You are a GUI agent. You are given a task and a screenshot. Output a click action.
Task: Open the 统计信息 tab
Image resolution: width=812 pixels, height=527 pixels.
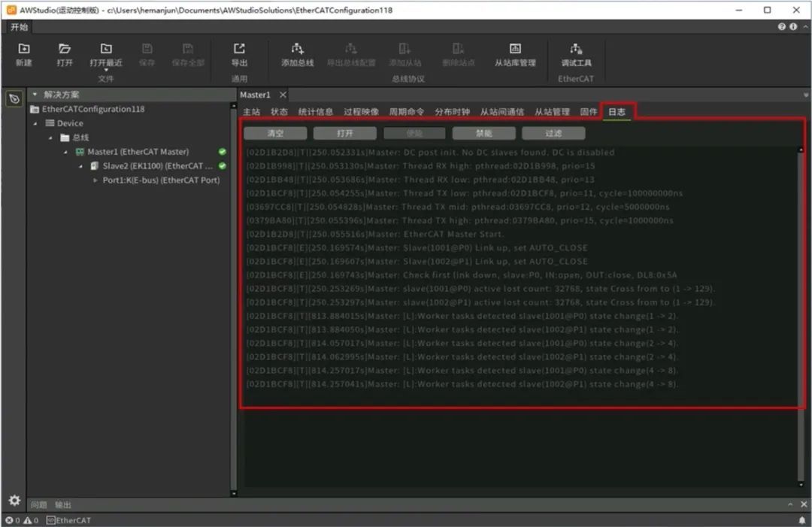pos(315,112)
